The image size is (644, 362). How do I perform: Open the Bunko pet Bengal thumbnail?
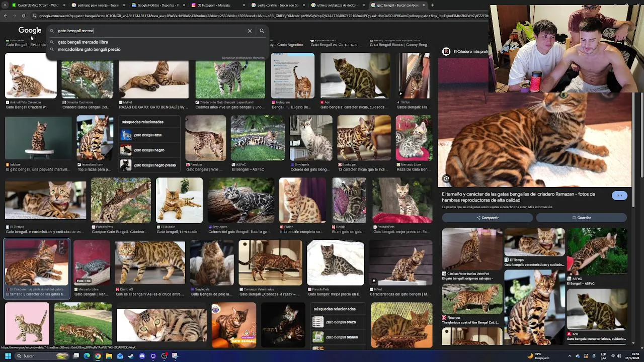point(364,138)
